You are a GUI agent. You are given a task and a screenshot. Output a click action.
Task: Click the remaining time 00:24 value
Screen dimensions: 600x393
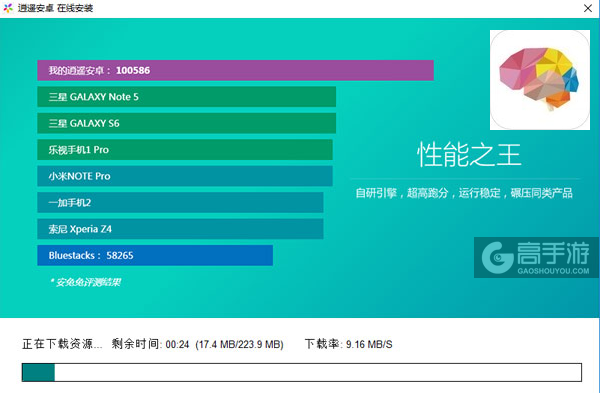(x=178, y=344)
